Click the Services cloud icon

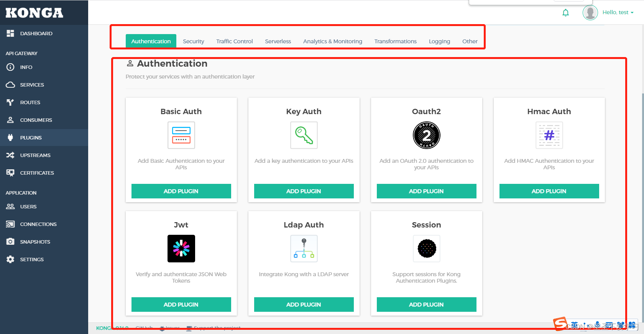click(10, 85)
